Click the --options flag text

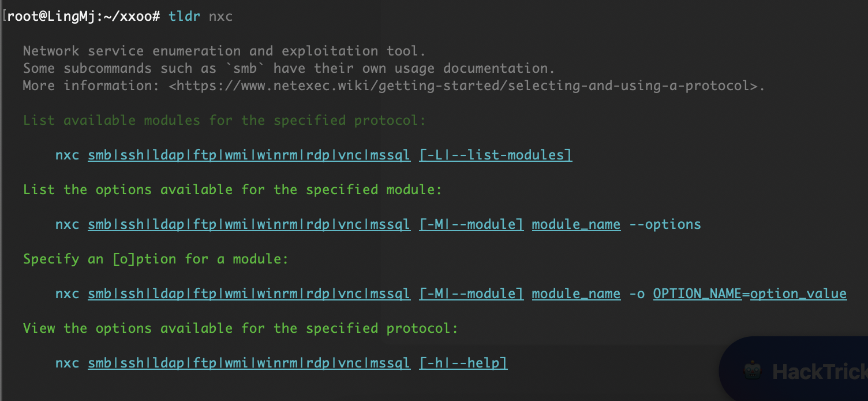coord(665,224)
